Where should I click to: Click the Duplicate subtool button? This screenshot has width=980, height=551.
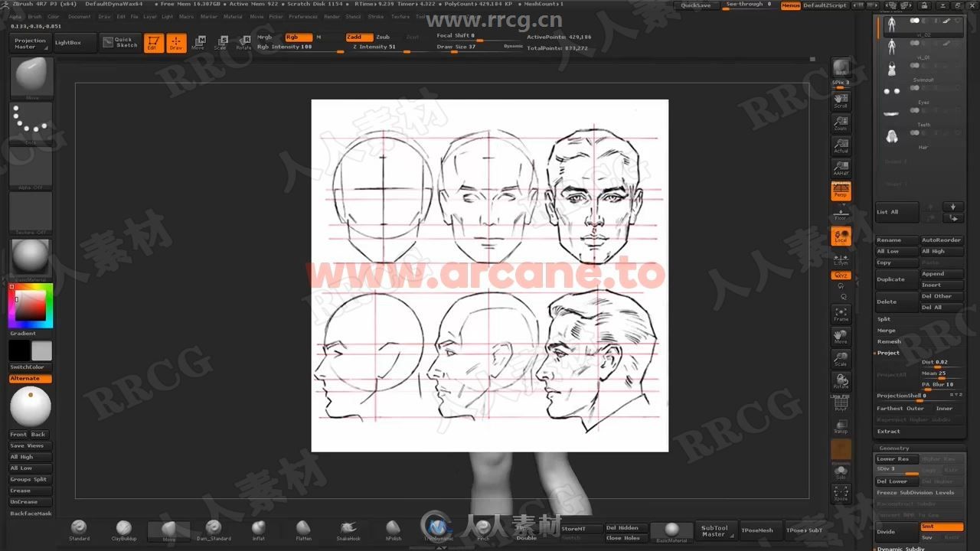point(897,279)
